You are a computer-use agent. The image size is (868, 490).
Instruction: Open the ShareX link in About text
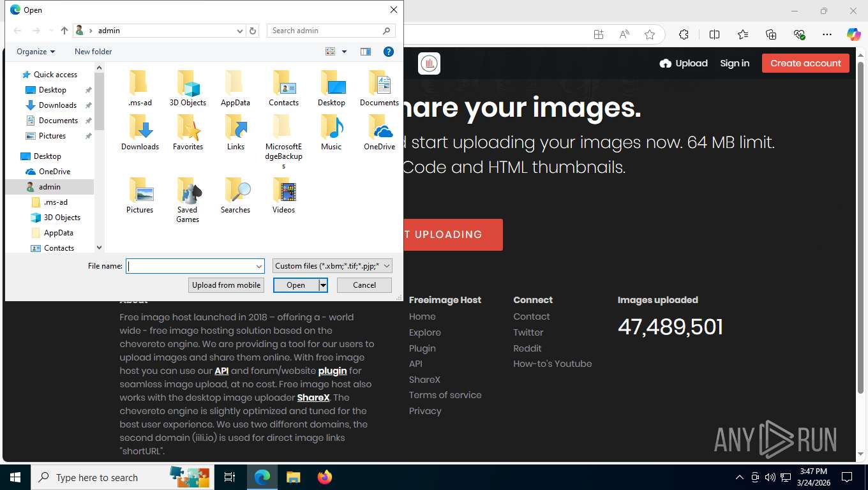tap(313, 397)
